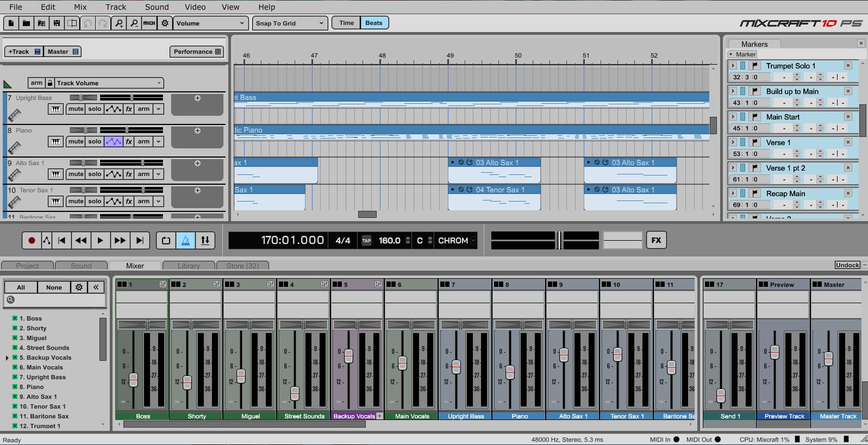Click the zoom out magnifier icon
The image size is (868, 445).
134,23
